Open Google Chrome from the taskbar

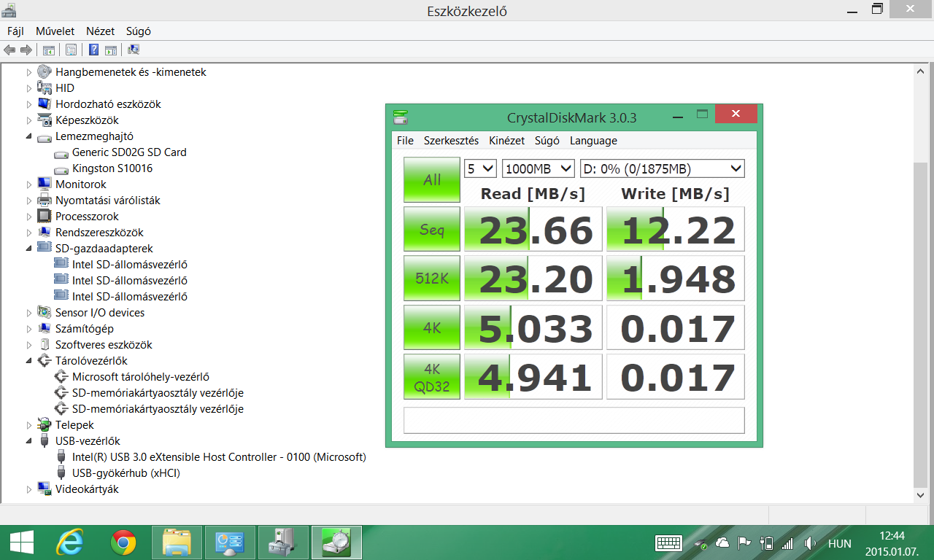pos(123,542)
